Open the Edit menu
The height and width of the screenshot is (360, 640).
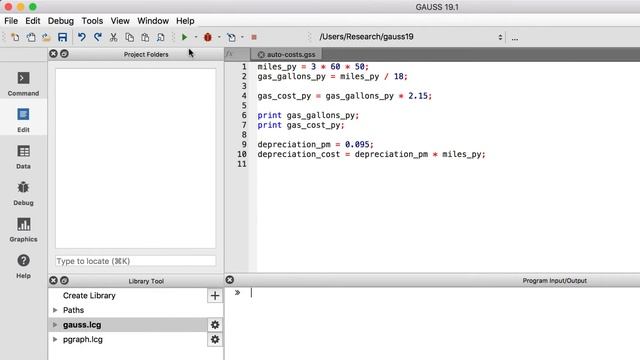tap(33, 21)
